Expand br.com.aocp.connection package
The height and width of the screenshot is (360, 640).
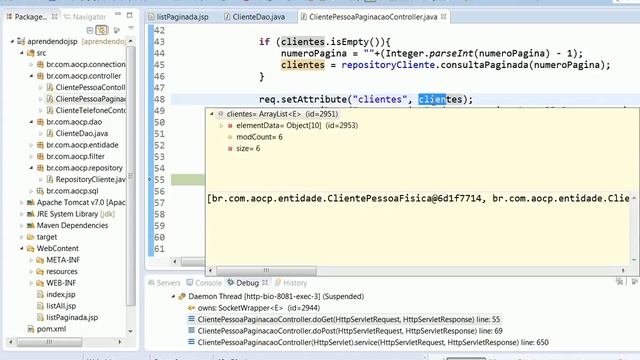click(x=31, y=64)
